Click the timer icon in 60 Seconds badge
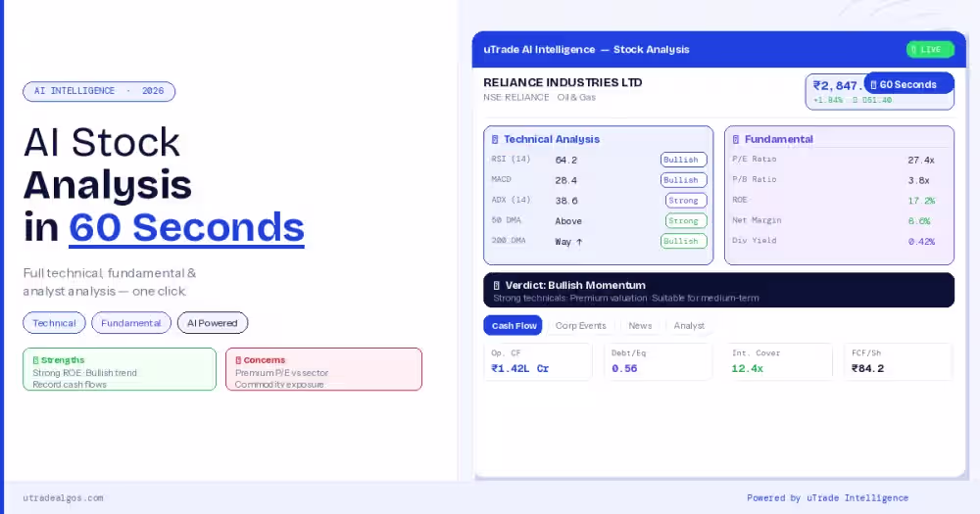Image resolution: width=980 pixels, height=514 pixels. tap(874, 84)
